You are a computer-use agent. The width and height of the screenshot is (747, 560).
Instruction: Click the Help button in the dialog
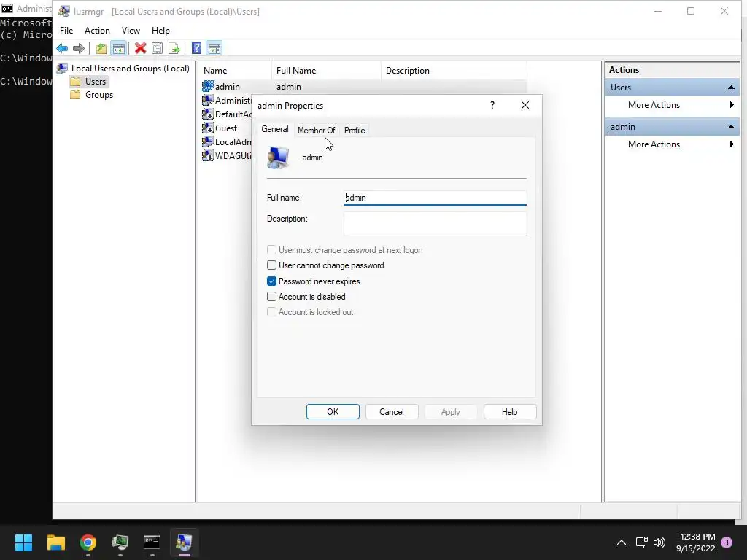509,411
